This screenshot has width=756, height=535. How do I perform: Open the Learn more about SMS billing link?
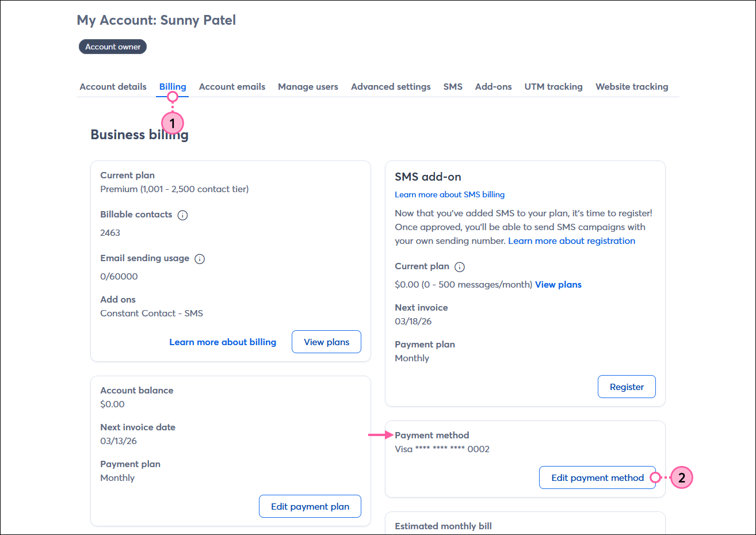point(449,194)
